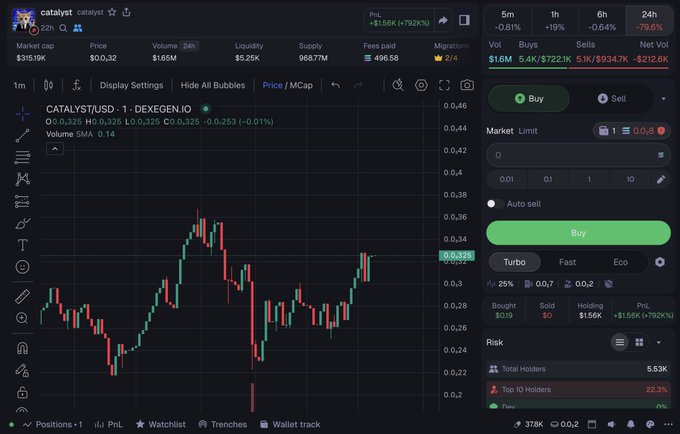Screen dimensions: 680x434
Task: Select the ruler measure tool
Action: pos(23,297)
